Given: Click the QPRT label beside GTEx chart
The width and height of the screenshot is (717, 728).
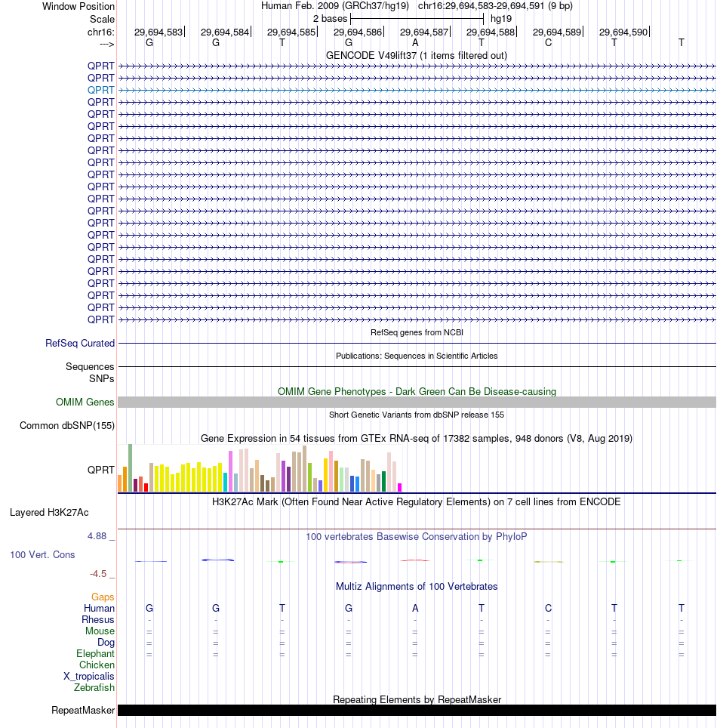Looking at the screenshot, I should (x=100, y=470).
